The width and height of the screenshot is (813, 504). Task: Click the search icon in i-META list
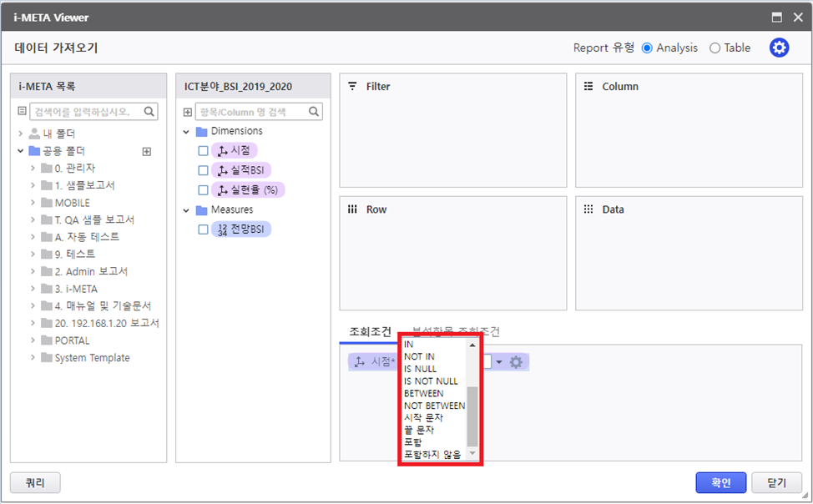click(x=149, y=111)
